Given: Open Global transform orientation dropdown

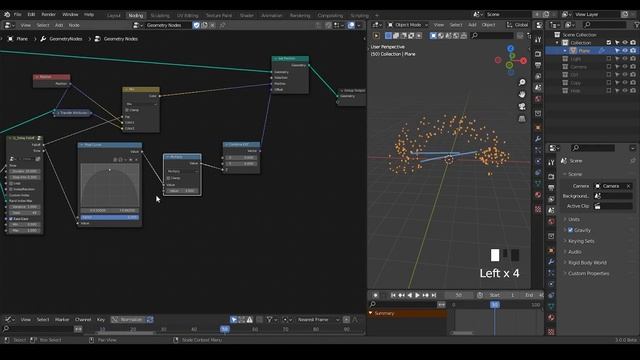Looking at the screenshot, I should [x=518, y=25].
